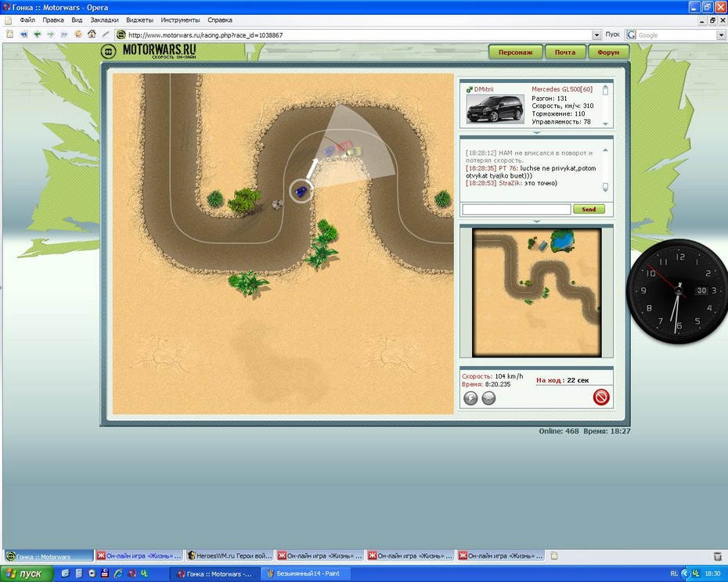Collapse the car info panel with arrow
This screenshot has height=582, width=728.
pyautogui.click(x=535, y=134)
